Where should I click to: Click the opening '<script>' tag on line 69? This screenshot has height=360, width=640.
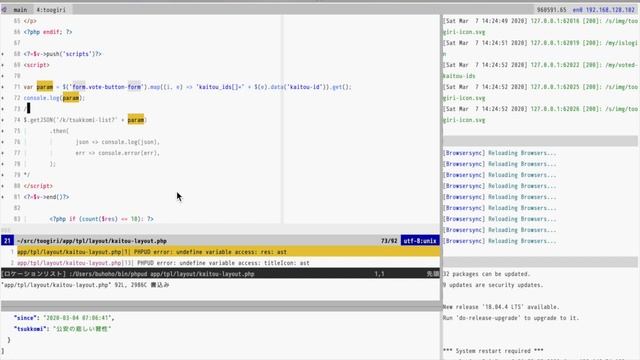click(36, 65)
